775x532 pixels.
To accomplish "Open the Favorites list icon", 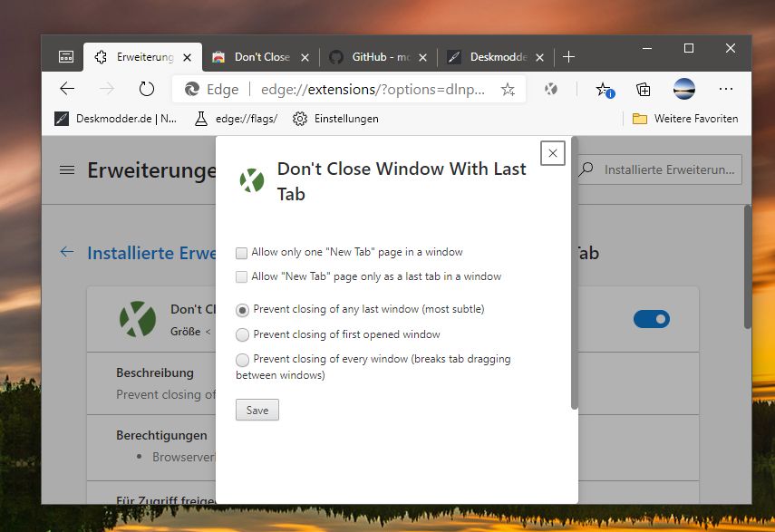I will pyautogui.click(x=605, y=90).
